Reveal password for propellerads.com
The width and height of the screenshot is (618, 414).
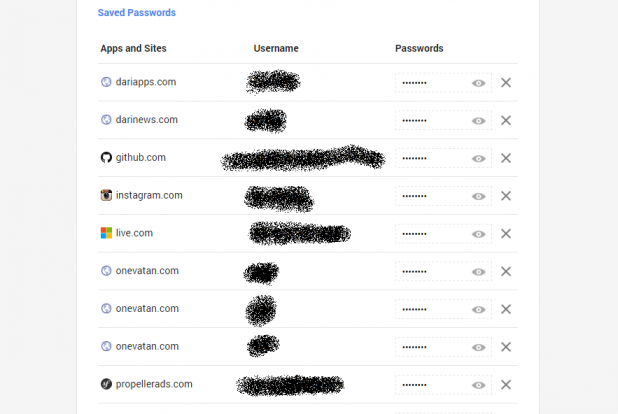[479, 384]
